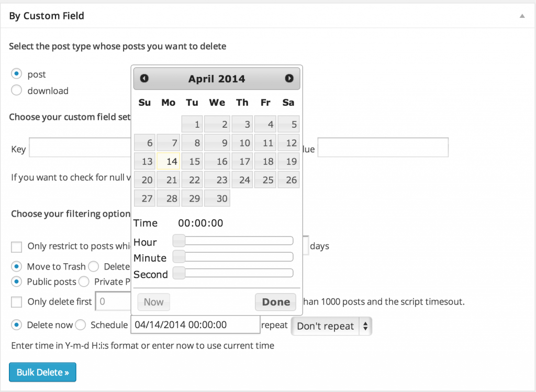Adjust the Minute slider handle

coord(178,256)
